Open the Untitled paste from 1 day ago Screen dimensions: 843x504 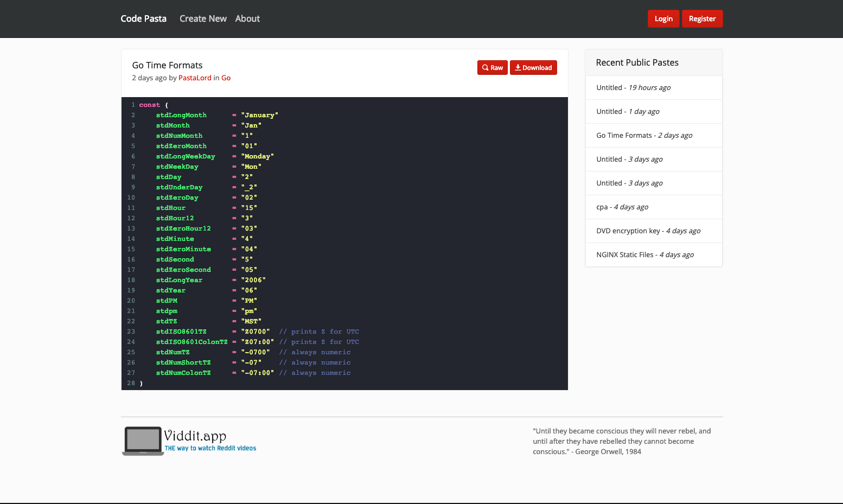click(628, 111)
